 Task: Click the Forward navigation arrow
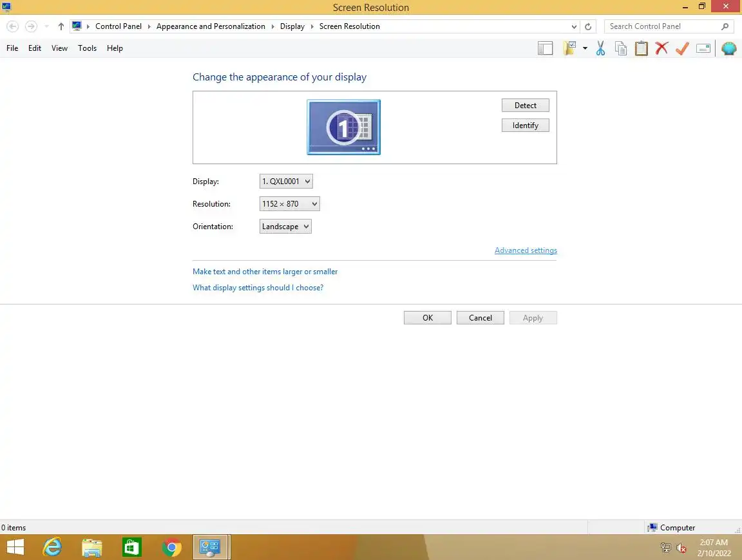click(x=31, y=26)
